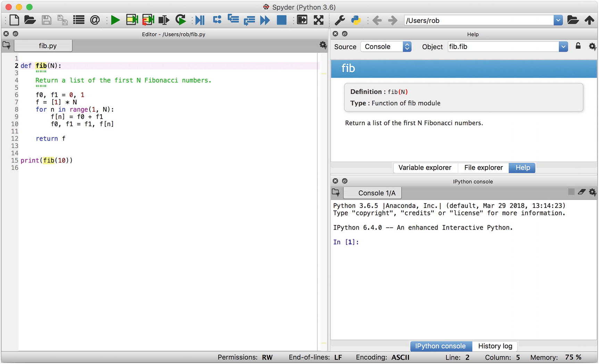Viewport: 599px width, 364px height.
Task: Open the File explorer tab
Action: click(x=483, y=168)
